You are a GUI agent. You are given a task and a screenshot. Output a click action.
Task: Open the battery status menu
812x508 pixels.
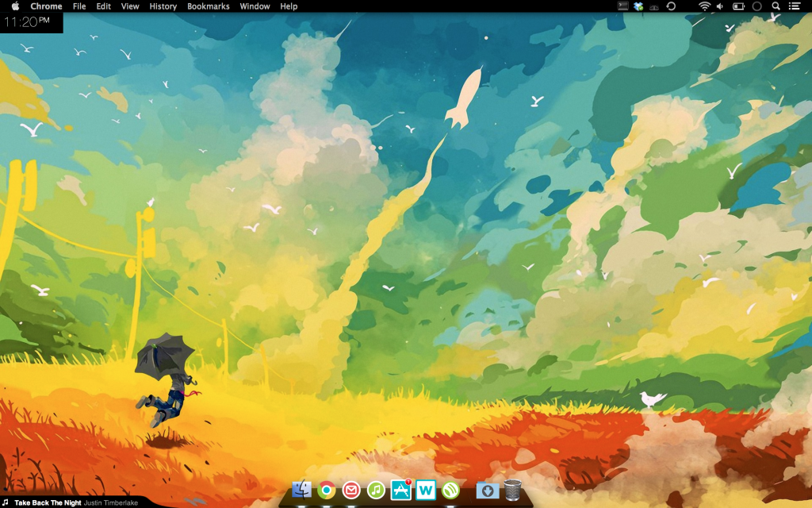(x=738, y=6)
